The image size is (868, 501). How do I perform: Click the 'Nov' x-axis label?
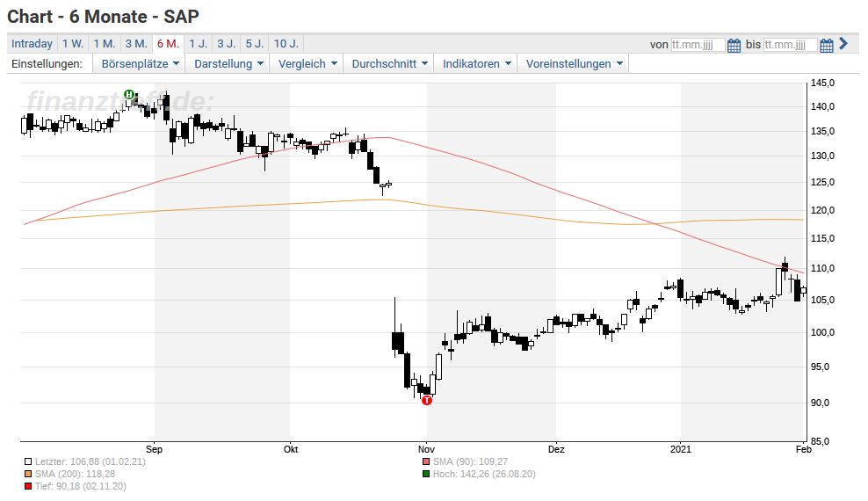(x=426, y=449)
